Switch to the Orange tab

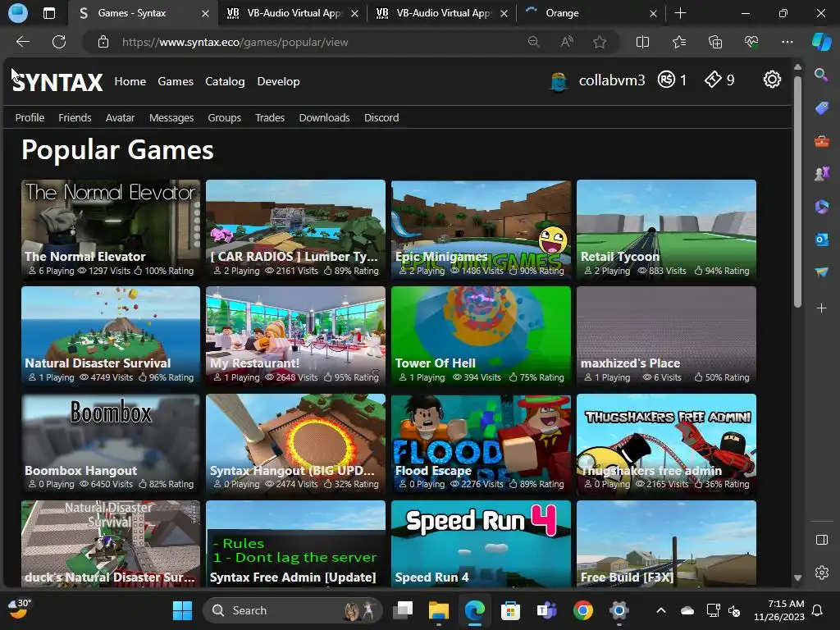tap(591, 13)
